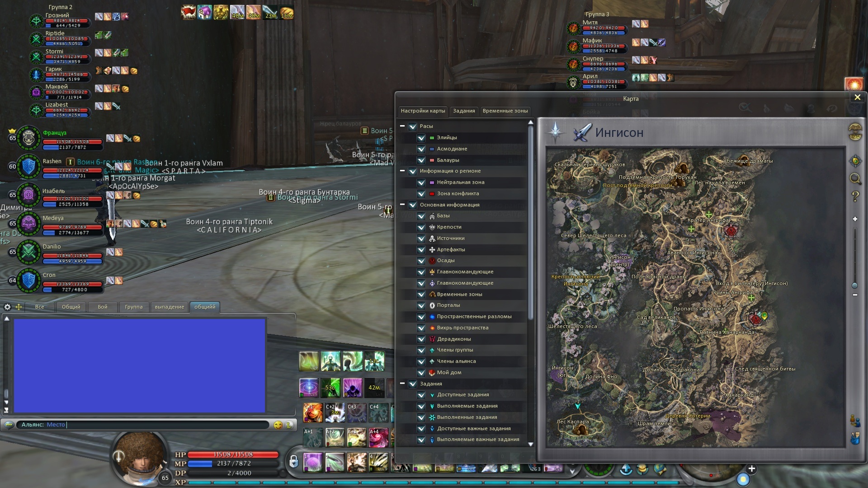The width and height of the screenshot is (868, 488).
Task: Collapse the Расы section
Action: click(x=402, y=126)
